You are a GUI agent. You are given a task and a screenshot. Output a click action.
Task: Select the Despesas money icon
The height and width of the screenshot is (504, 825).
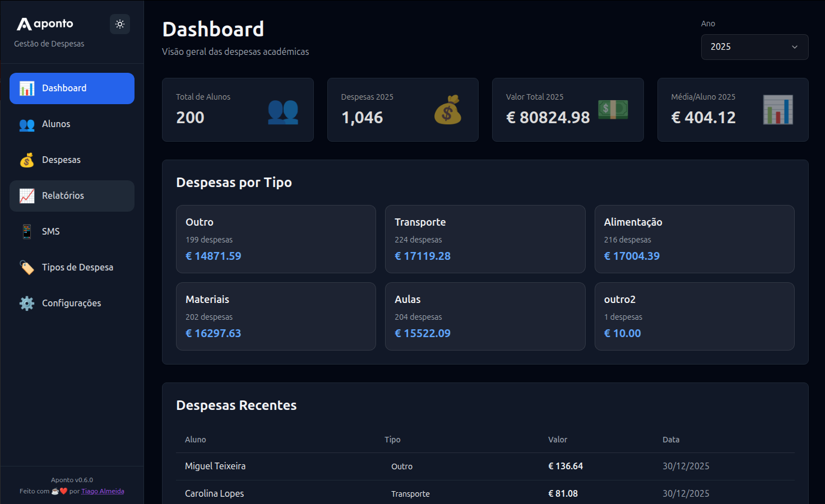click(26, 160)
